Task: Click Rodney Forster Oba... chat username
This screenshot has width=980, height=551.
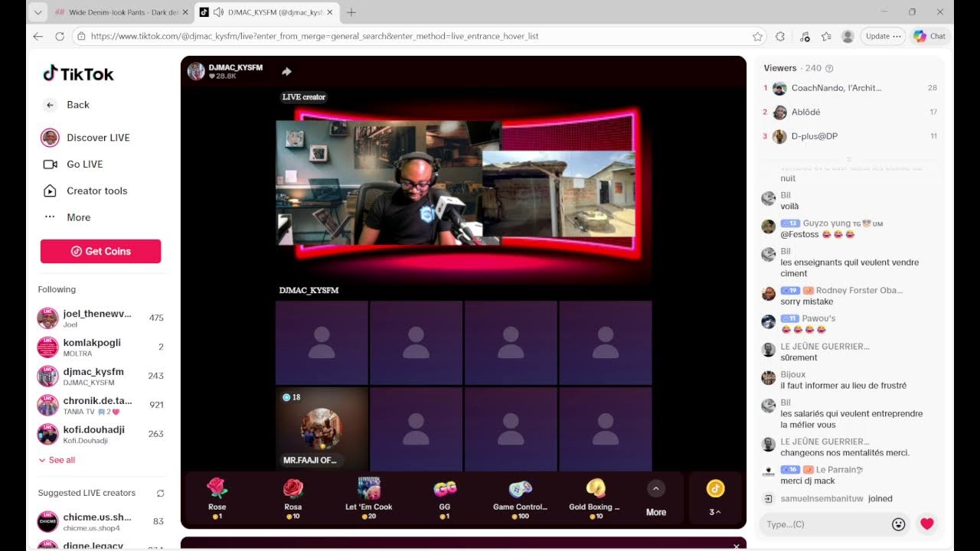Action: pyautogui.click(x=859, y=291)
